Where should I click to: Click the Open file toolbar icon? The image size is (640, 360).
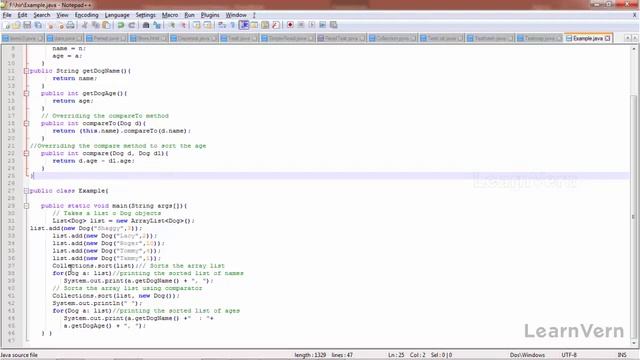[x=16, y=25]
